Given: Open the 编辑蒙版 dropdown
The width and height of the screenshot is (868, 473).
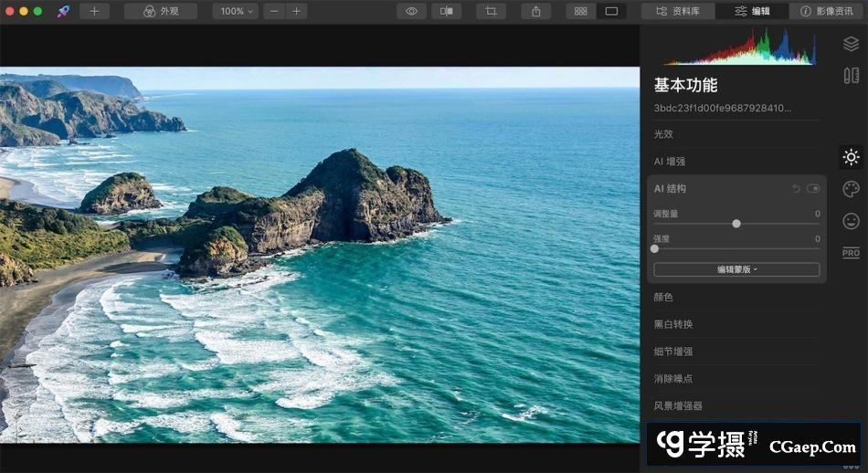Looking at the screenshot, I should tap(736, 269).
